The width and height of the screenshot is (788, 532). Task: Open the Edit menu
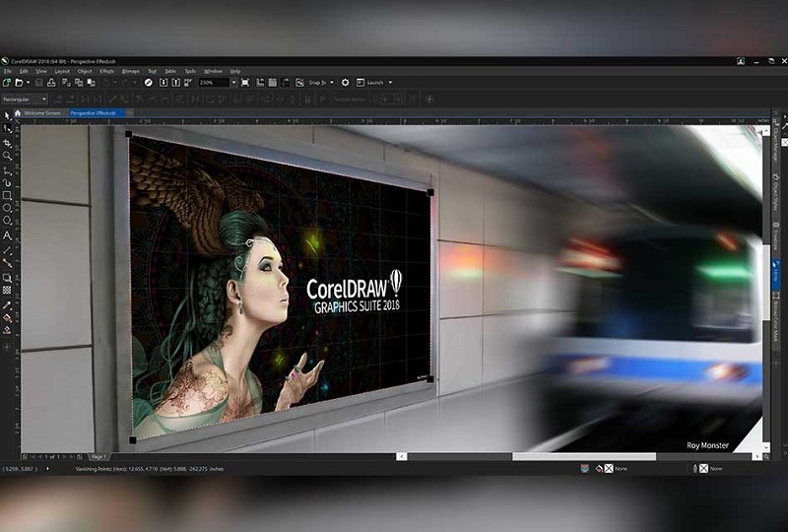tap(24, 71)
